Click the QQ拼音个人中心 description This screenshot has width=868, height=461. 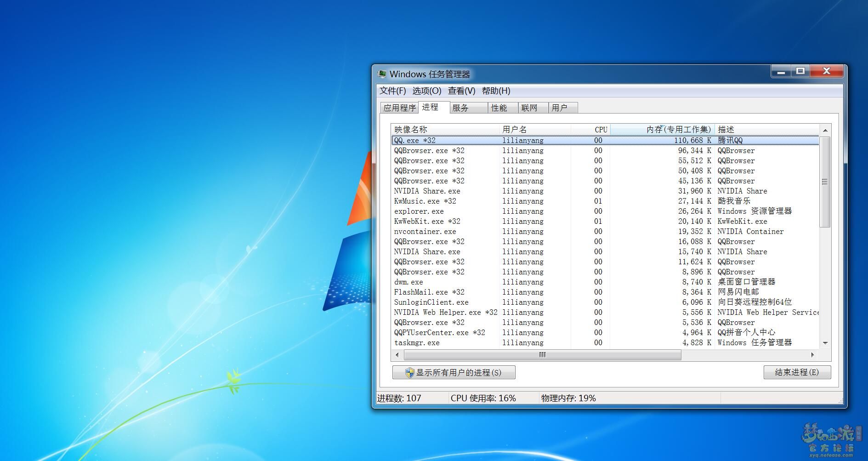746,333
